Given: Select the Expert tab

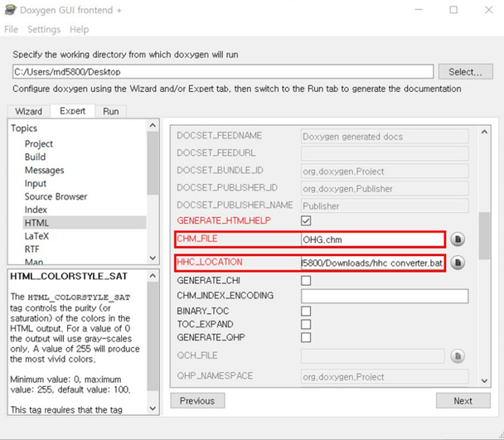Looking at the screenshot, I should pos(73,111).
